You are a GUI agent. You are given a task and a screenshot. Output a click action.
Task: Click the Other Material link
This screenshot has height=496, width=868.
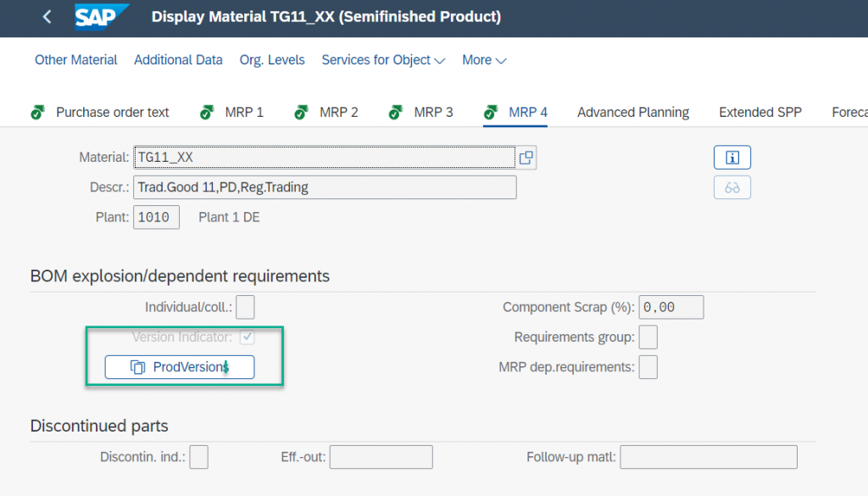[x=75, y=60]
